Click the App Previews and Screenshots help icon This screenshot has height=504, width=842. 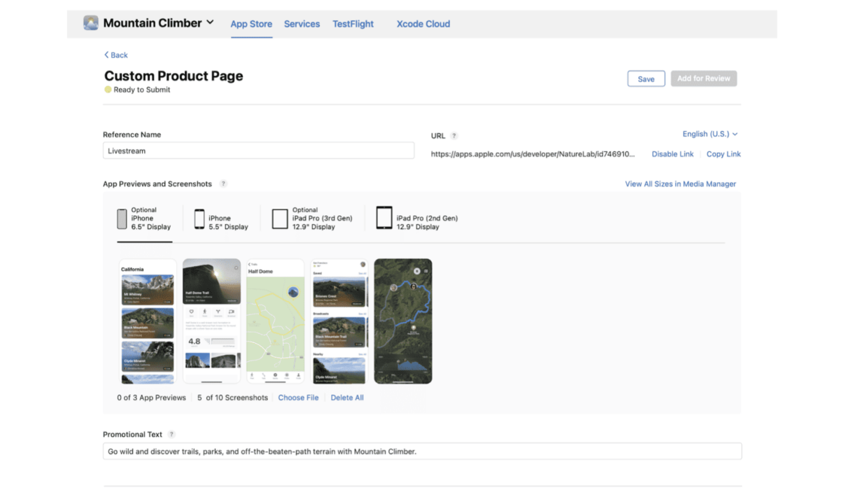223,183
